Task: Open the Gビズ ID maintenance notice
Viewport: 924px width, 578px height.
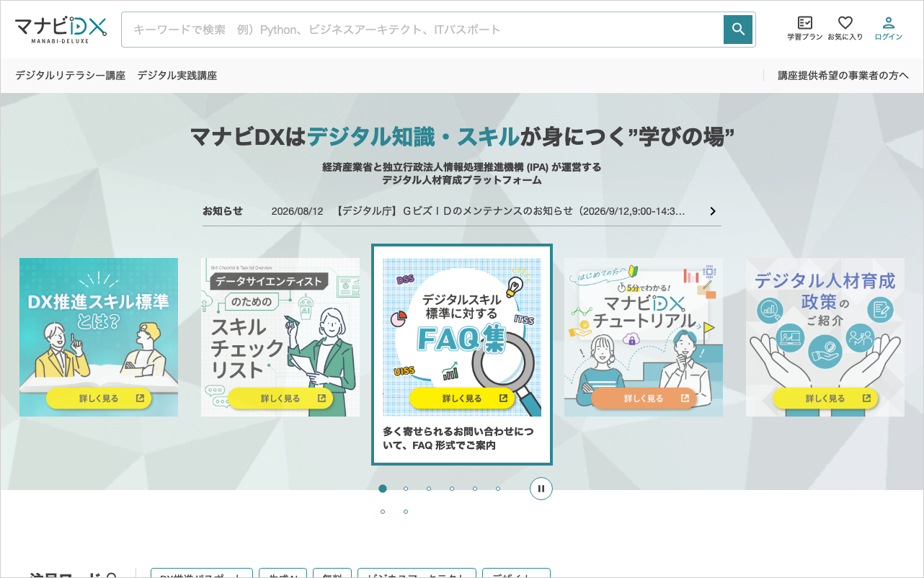Action: [478, 211]
